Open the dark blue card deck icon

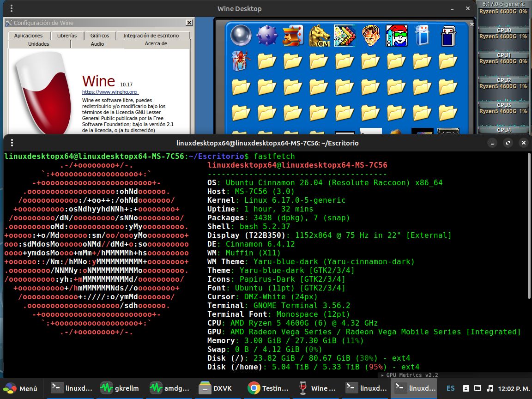tap(447, 36)
